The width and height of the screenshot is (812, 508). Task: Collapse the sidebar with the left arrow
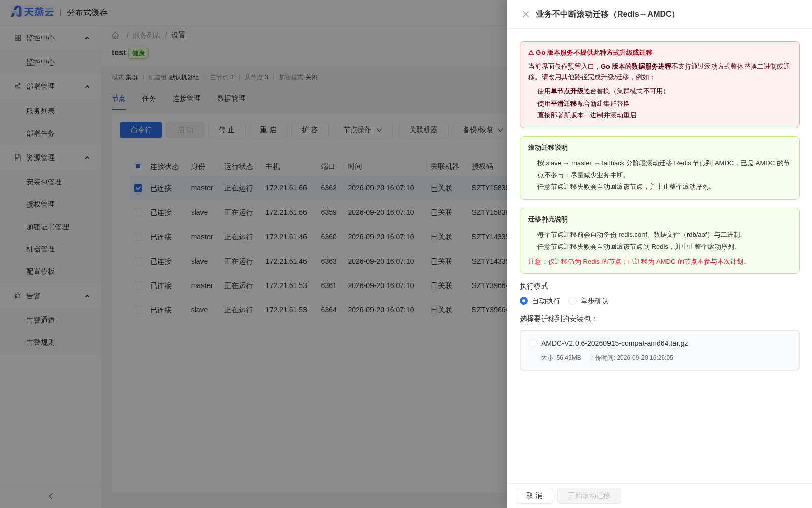click(51, 496)
